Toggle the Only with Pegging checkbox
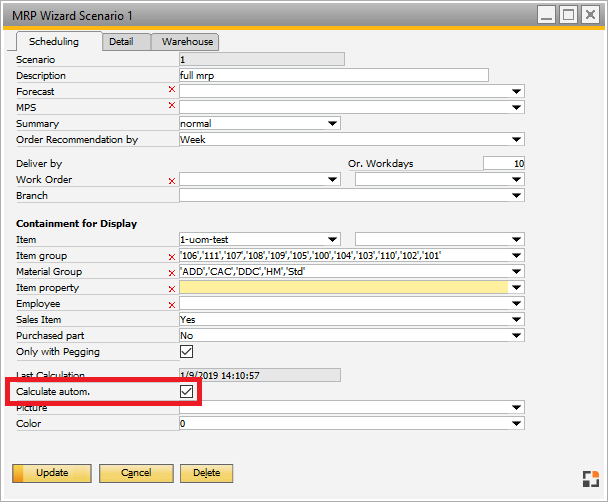This screenshot has width=608, height=502. point(186,352)
